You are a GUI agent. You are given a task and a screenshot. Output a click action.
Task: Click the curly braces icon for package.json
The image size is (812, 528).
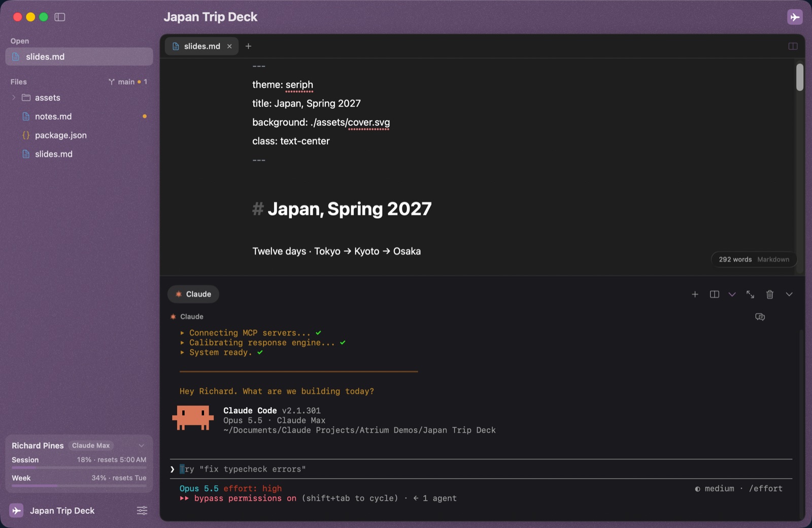(x=26, y=135)
